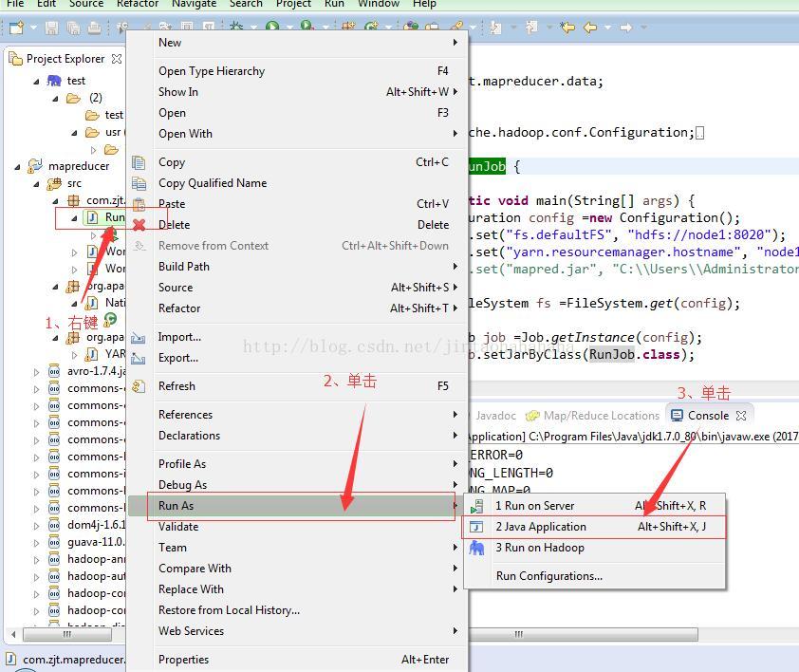
Task: Collapse the test location tree node
Action: point(36,81)
